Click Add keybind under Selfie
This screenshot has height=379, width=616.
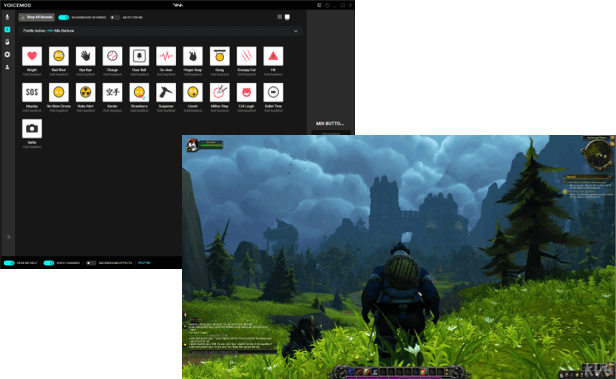(32, 147)
